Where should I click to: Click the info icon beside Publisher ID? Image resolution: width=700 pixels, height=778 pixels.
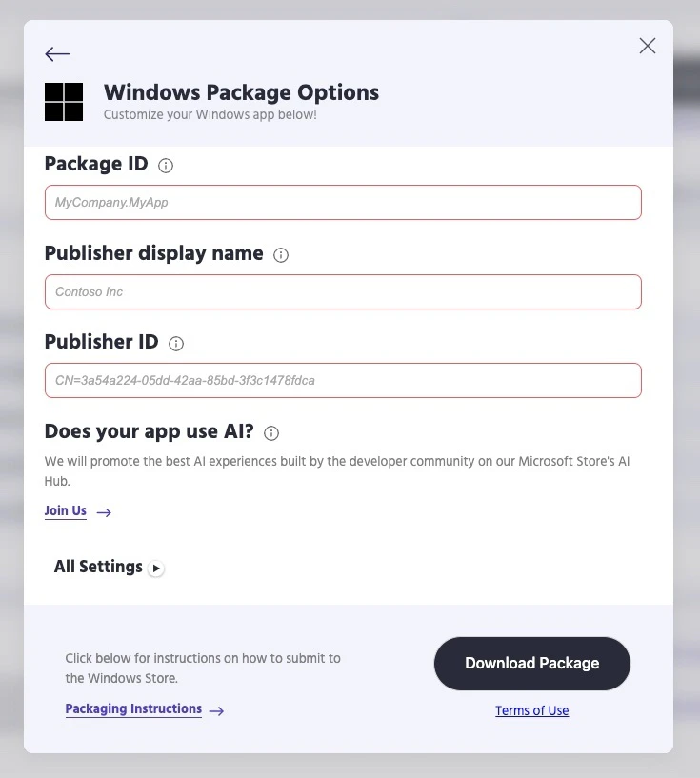pyautogui.click(x=176, y=344)
